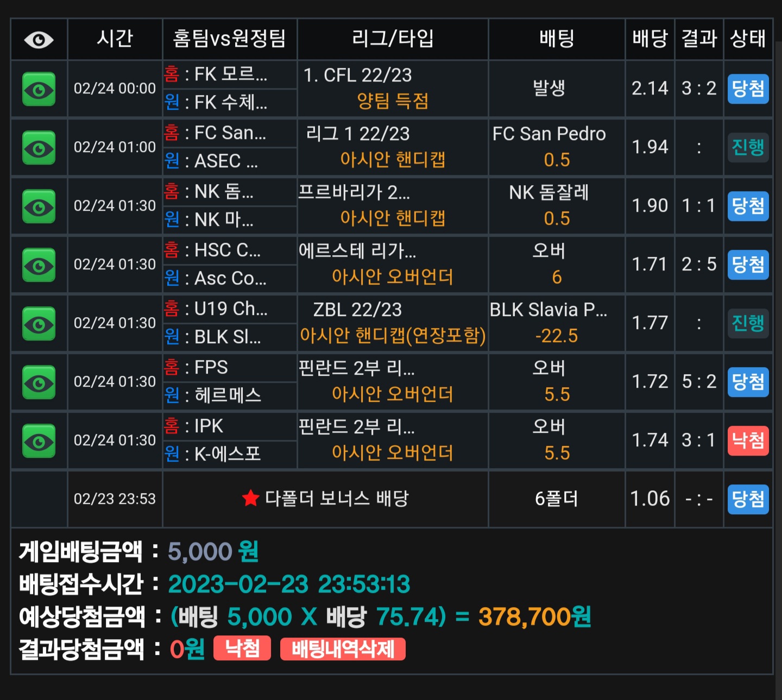
Task: Click 당첨 status for FK 모르 match
Action: point(748,89)
